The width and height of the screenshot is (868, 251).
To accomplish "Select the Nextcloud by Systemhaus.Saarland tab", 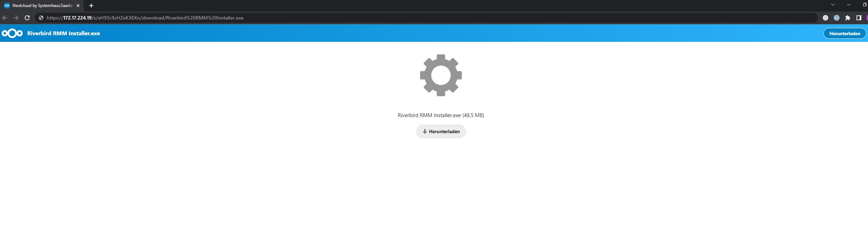I will coord(42,6).
